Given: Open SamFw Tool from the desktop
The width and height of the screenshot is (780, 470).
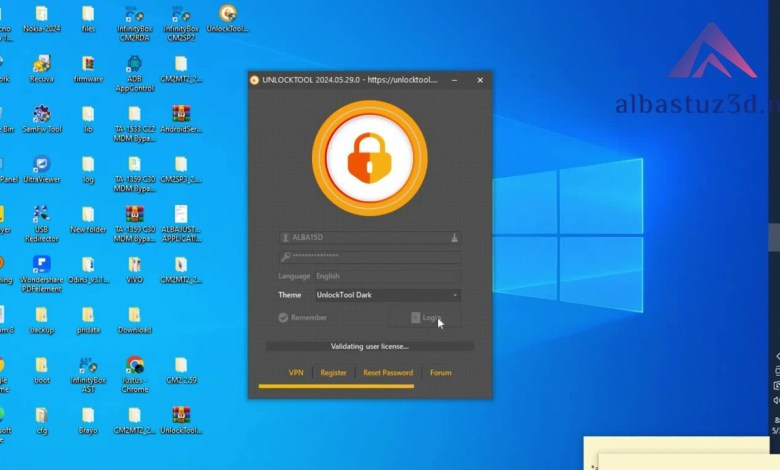Looking at the screenshot, I should pos(42,119).
